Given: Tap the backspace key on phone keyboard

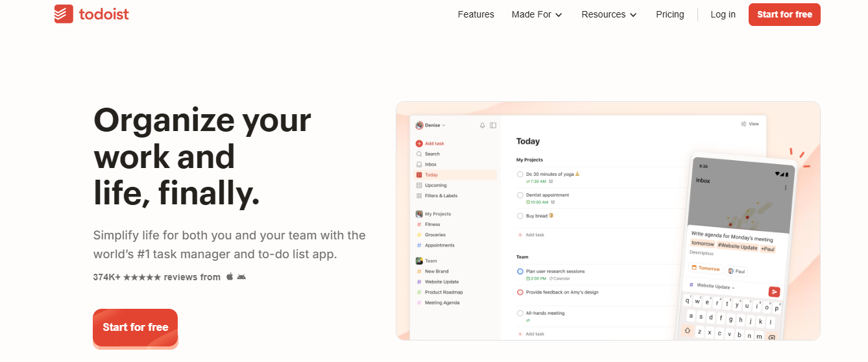Looking at the screenshot, I should coord(771,337).
